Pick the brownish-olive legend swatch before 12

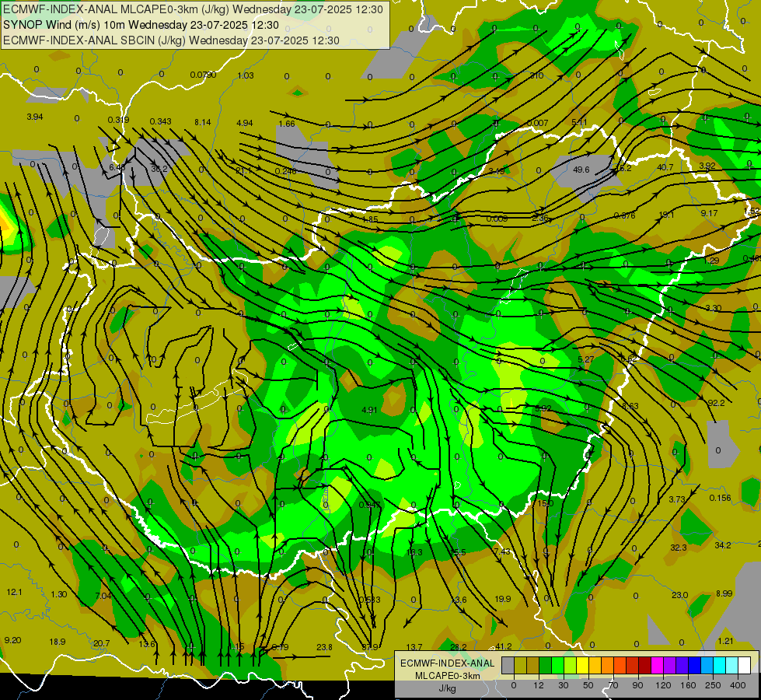tap(533, 665)
